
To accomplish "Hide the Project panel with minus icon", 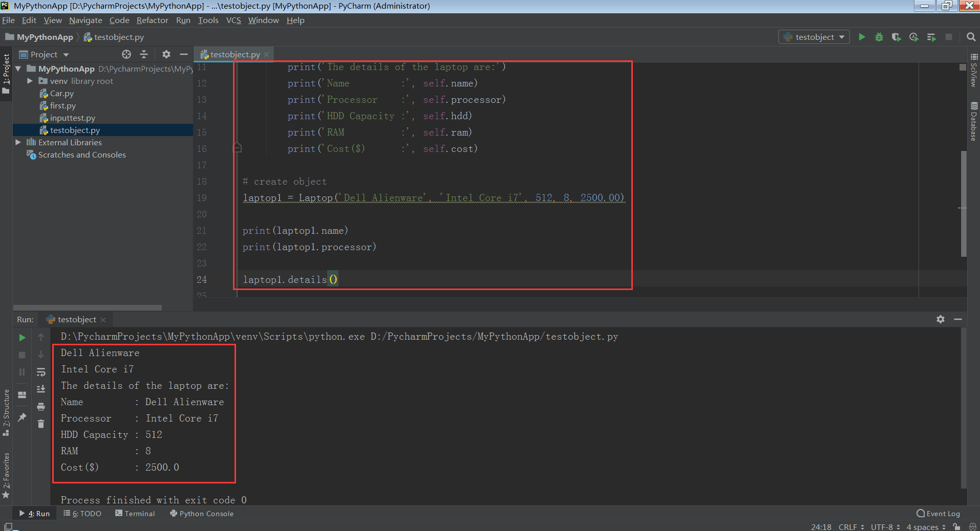I will pos(184,54).
